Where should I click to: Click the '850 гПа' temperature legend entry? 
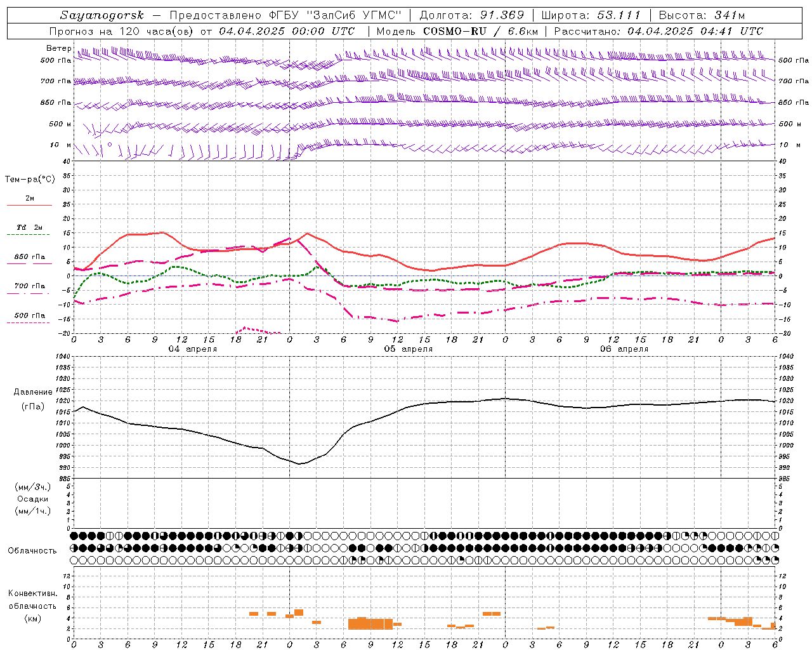click(30, 257)
